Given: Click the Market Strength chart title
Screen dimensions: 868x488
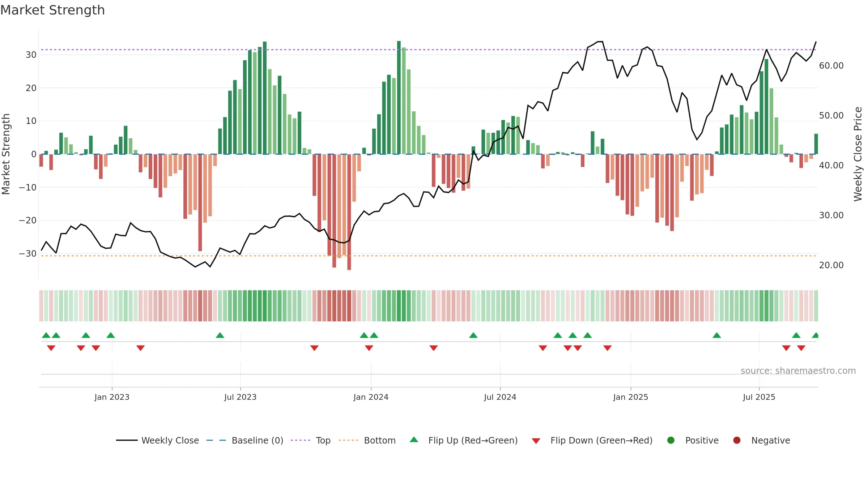Looking at the screenshot, I should tap(52, 10).
